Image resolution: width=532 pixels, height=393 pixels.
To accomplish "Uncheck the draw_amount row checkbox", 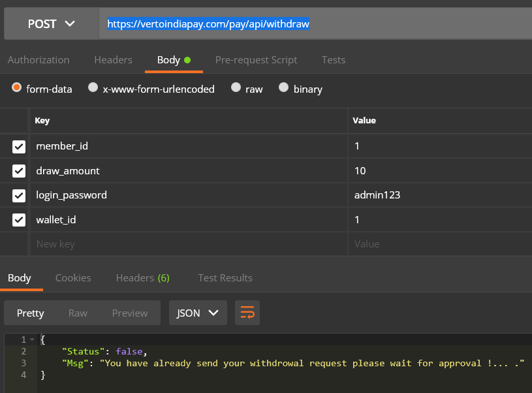I will coord(19,171).
